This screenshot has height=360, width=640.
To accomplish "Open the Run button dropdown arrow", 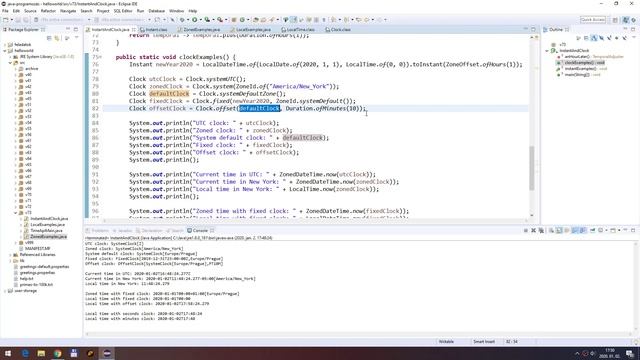I will (x=200, y=20).
